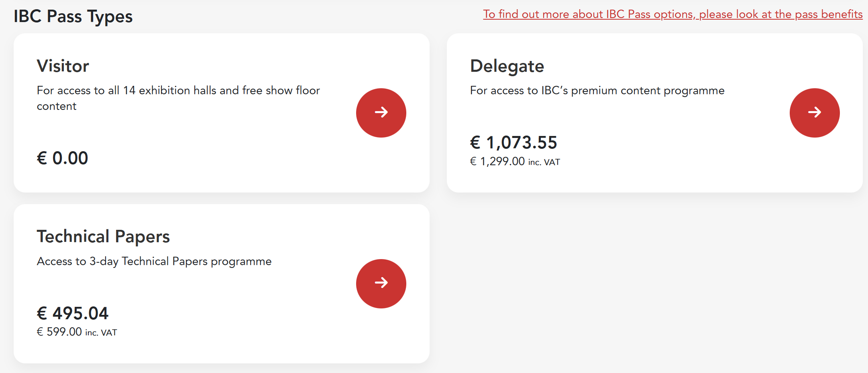Click the € 599.00 inc. VAT text

[x=77, y=332]
